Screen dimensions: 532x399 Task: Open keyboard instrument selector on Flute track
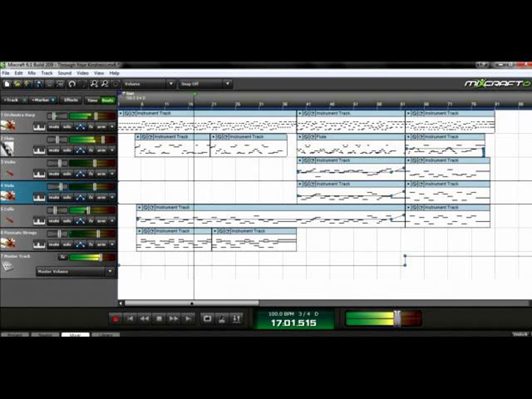point(39,150)
